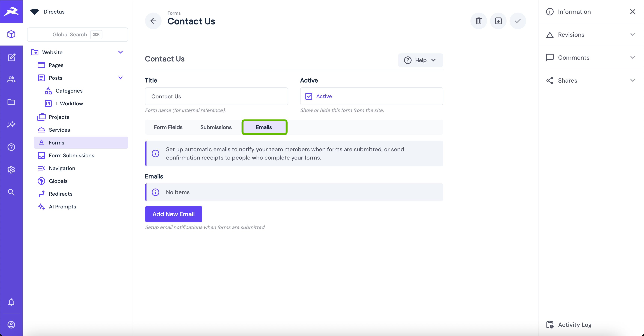Switch to the Submissions tab

(216, 127)
